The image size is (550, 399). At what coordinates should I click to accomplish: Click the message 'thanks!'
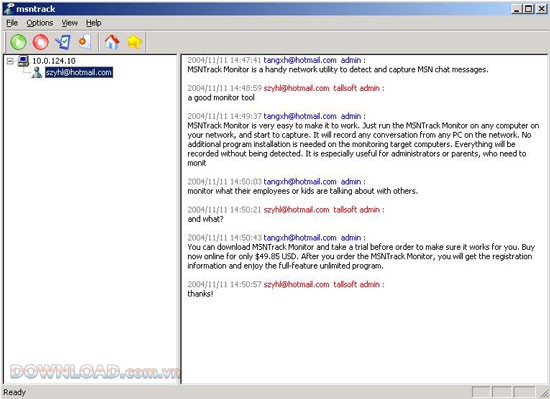pos(200,294)
